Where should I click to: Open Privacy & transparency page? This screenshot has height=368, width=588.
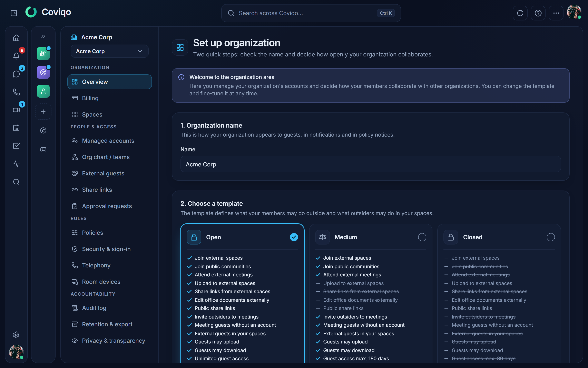tap(110, 340)
